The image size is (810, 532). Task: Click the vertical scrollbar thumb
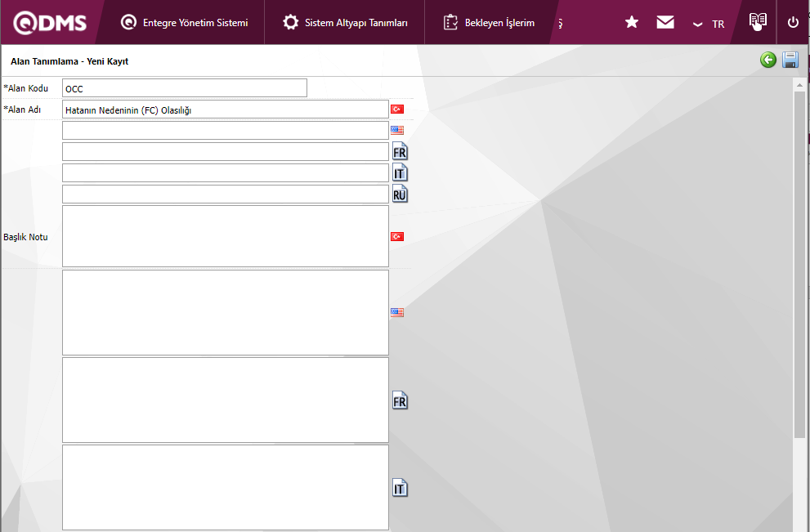point(799,265)
